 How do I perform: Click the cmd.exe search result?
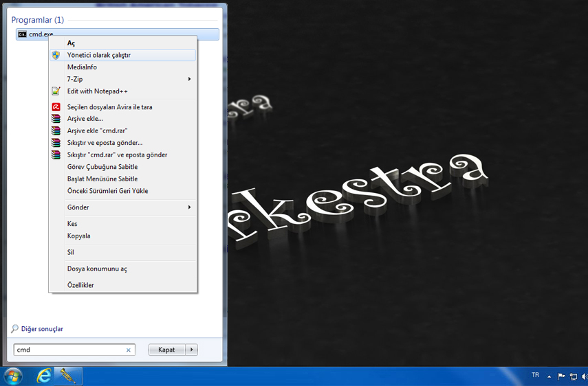coord(41,34)
